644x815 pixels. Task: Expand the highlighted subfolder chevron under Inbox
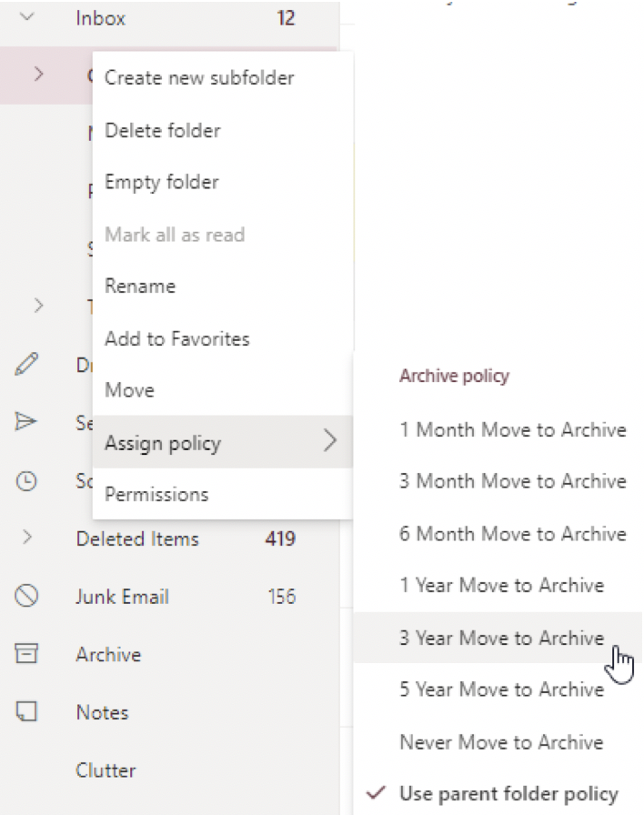tap(38, 75)
